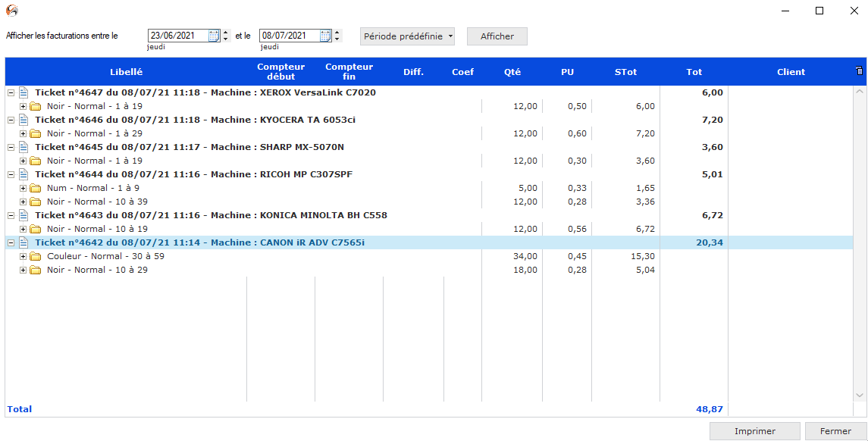868x441 pixels.
Task: Click the folder icon of Noir - Normal - 10 à 39
Action: coord(36,202)
